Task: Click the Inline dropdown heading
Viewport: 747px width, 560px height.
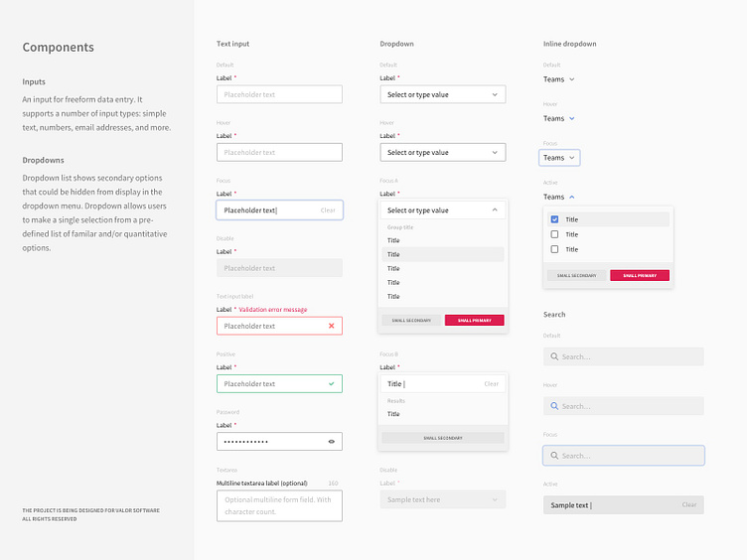Action: 570,44
